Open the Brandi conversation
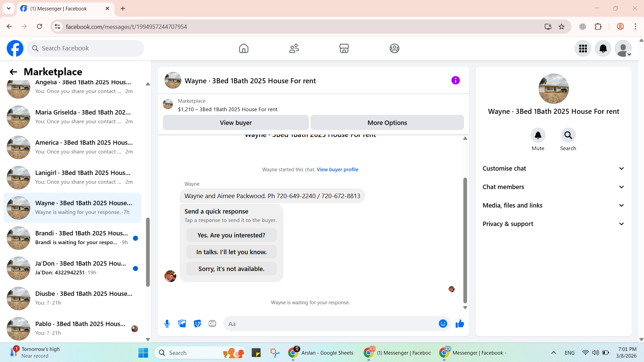Image resolution: width=644 pixels, height=362 pixels. coord(72,238)
